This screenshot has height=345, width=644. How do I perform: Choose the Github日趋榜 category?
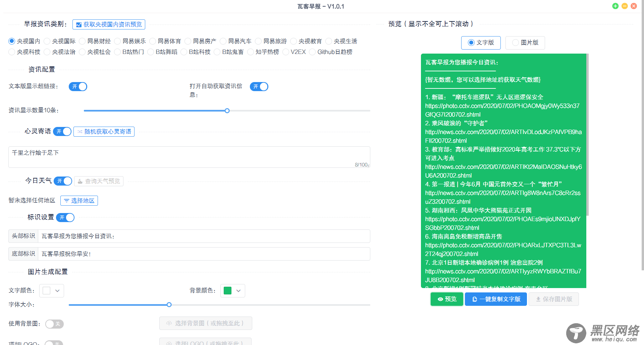pos(331,52)
